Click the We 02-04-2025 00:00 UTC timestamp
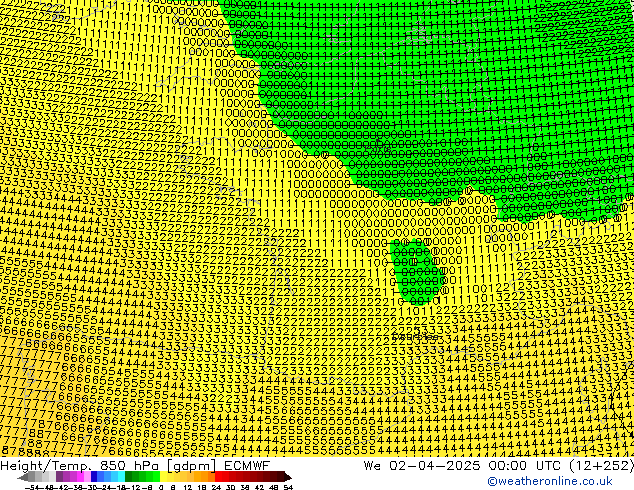The width and height of the screenshot is (634, 490). pos(498,465)
